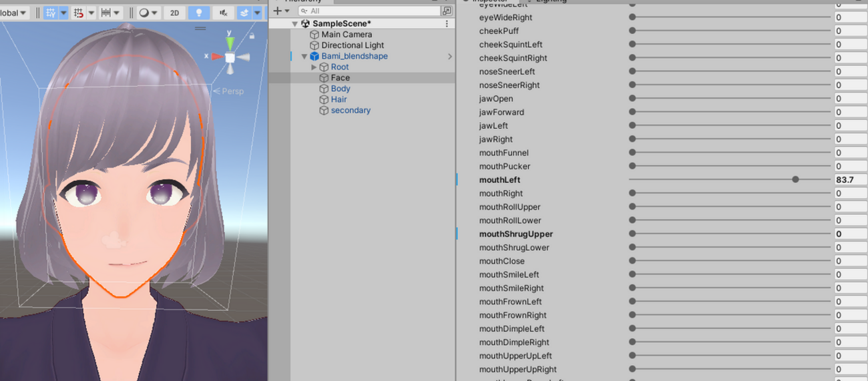Click the mouthDimpleLeft value field
This screenshot has width=868, height=381.
851,328
